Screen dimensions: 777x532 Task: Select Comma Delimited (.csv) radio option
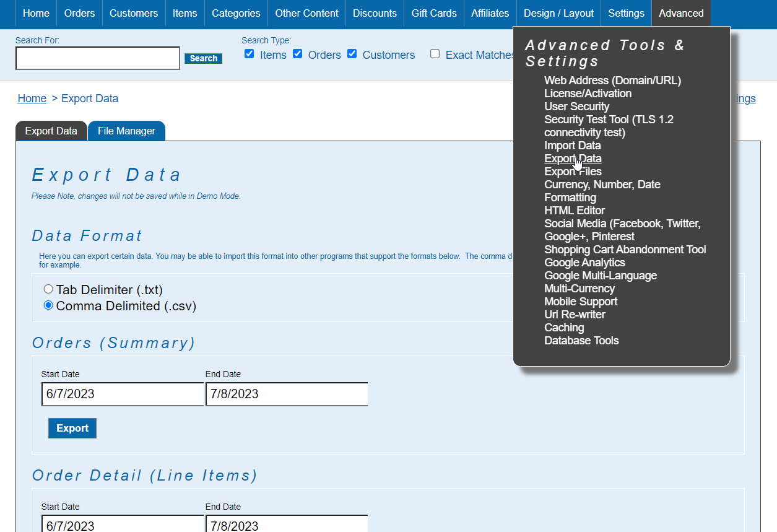(48, 305)
